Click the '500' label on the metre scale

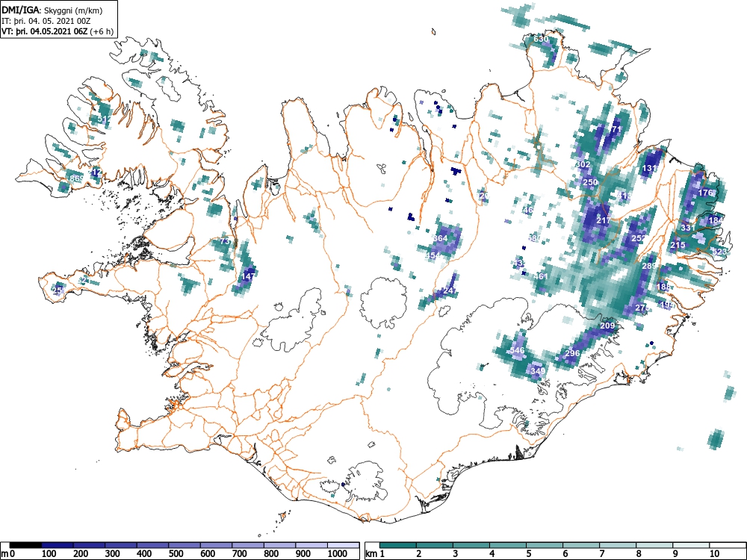point(176,554)
